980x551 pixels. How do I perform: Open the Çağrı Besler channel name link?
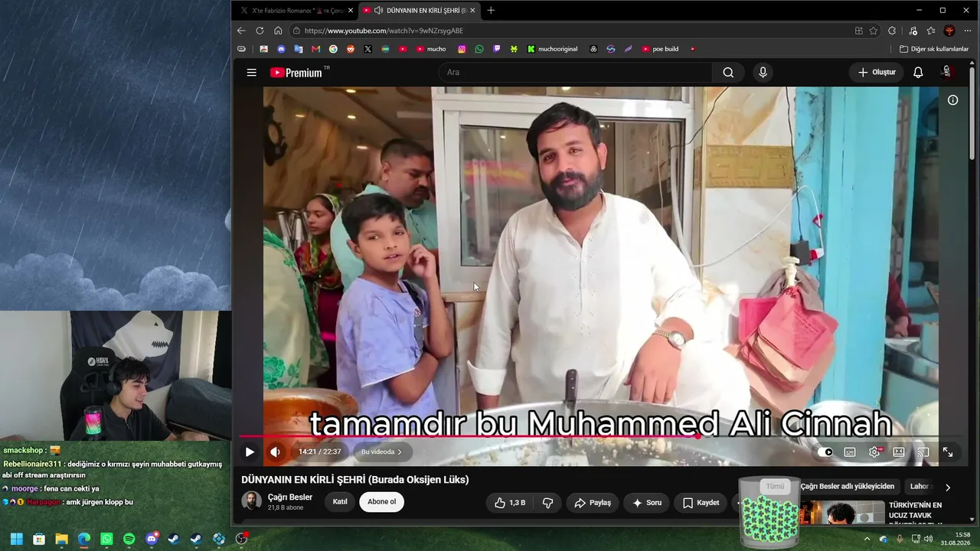290,497
